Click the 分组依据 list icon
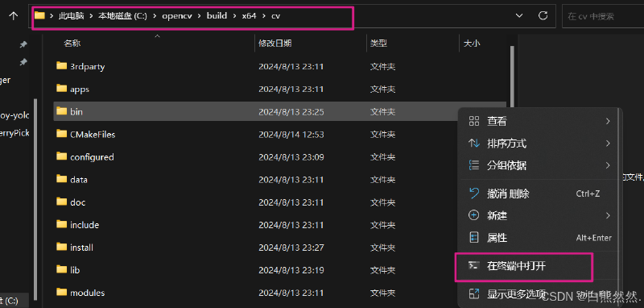 click(474, 166)
